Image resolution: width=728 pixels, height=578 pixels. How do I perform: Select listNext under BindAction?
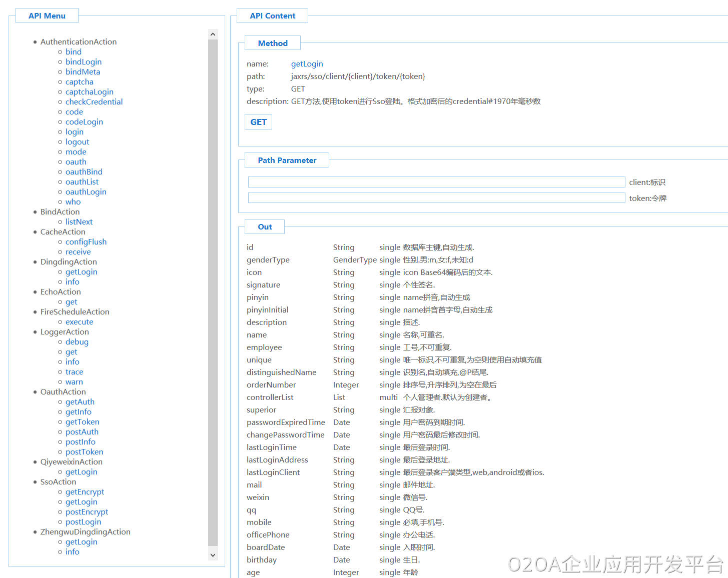click(x=79, y=221)
